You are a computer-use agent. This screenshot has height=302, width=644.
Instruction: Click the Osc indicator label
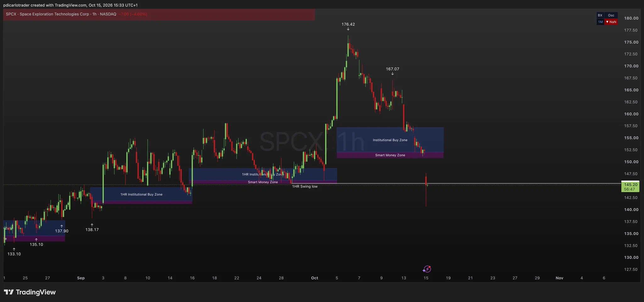coord(611,15)
